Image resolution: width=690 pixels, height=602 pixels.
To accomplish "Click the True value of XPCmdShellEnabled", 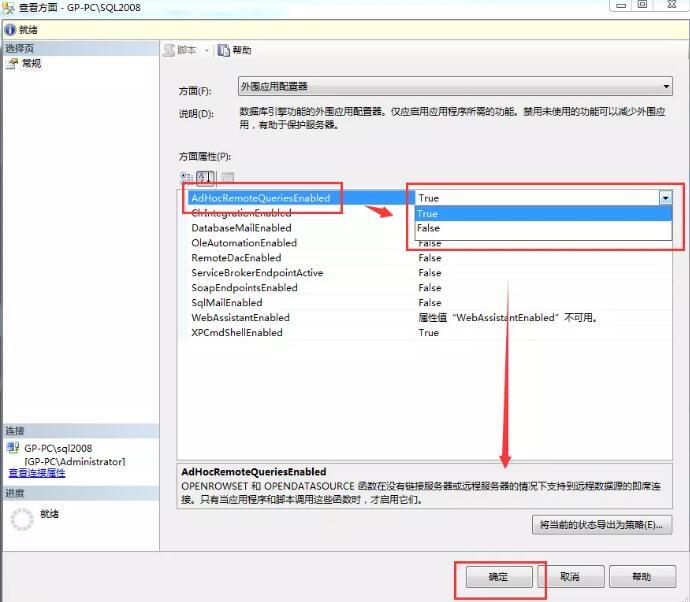I will click(x=429, y=333).
